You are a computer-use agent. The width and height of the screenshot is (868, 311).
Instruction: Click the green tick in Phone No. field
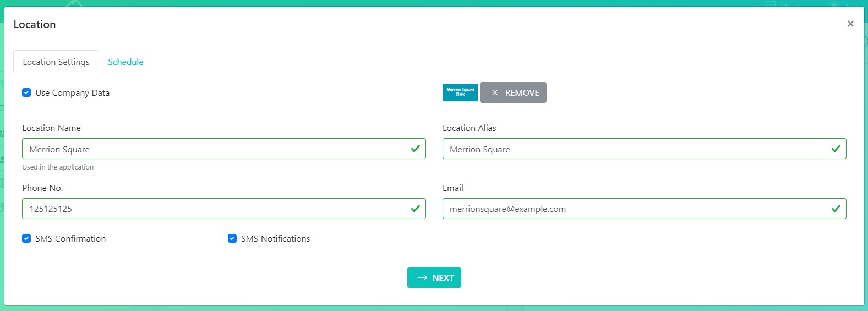(415, 209)
